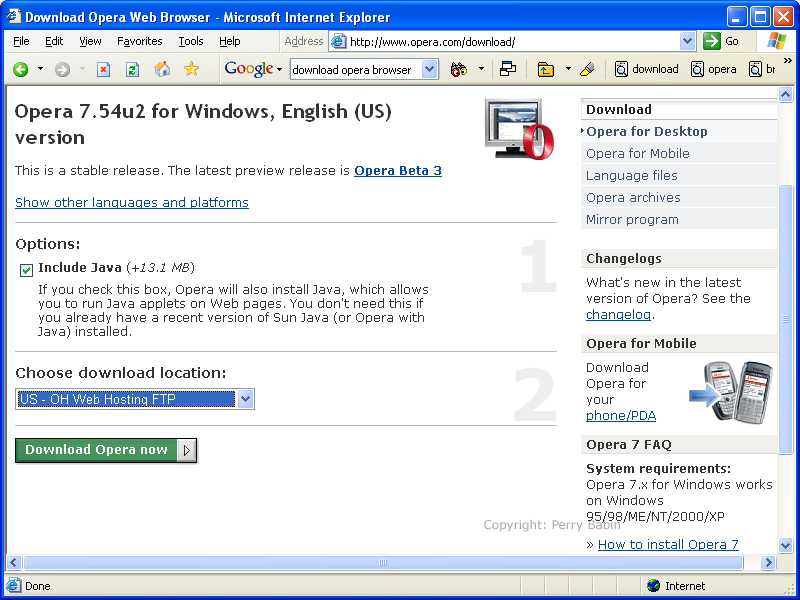Click the vertical scrollbar thumb
The width and height of the screenshot is (800, 600).
pos(785,319)
